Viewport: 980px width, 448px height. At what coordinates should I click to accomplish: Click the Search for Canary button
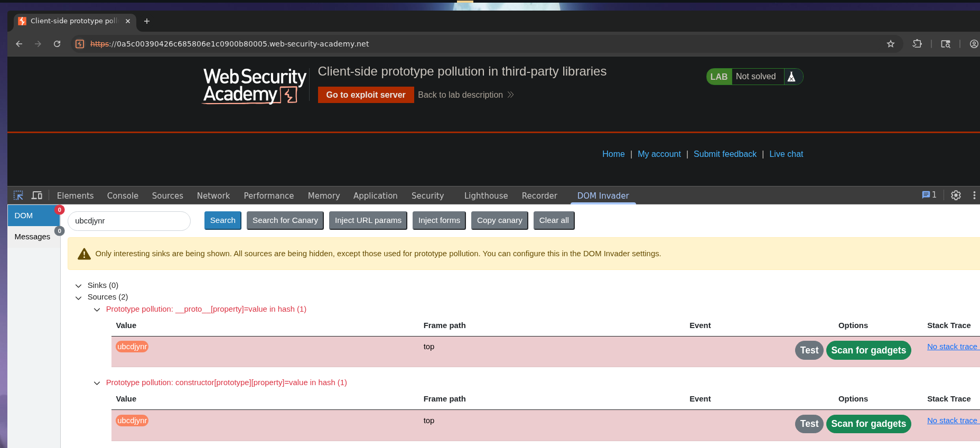285,220
